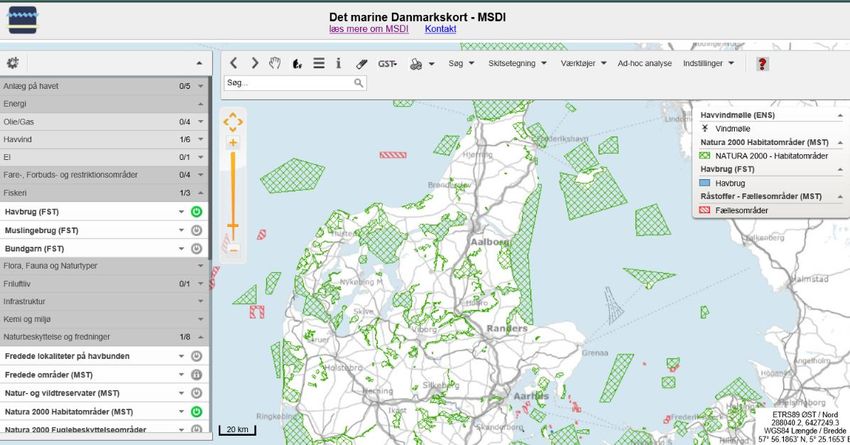The width and height of the screenshot is (850, 445).
Task: Open the red question mark help
Action: click(762, 63)
